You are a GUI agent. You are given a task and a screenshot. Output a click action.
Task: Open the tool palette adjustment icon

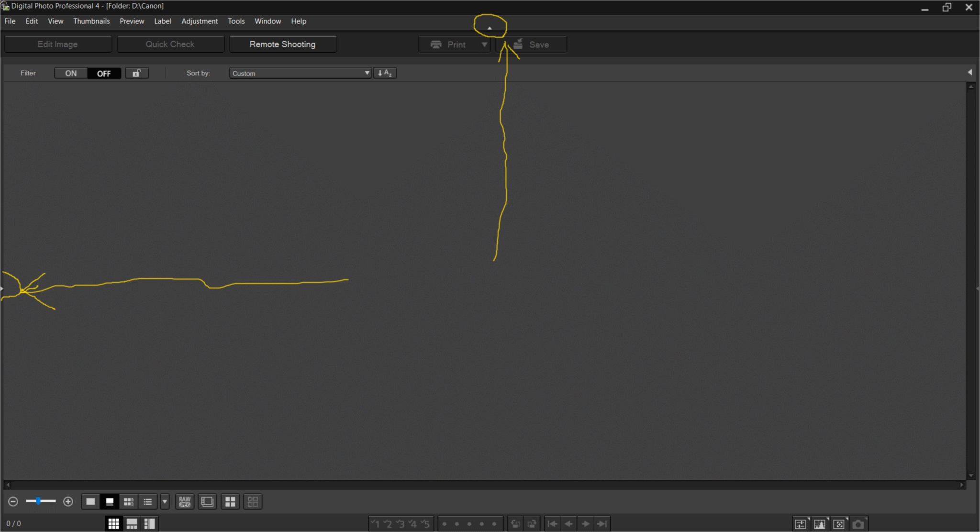pyautogui.click(x=801, y=524)
